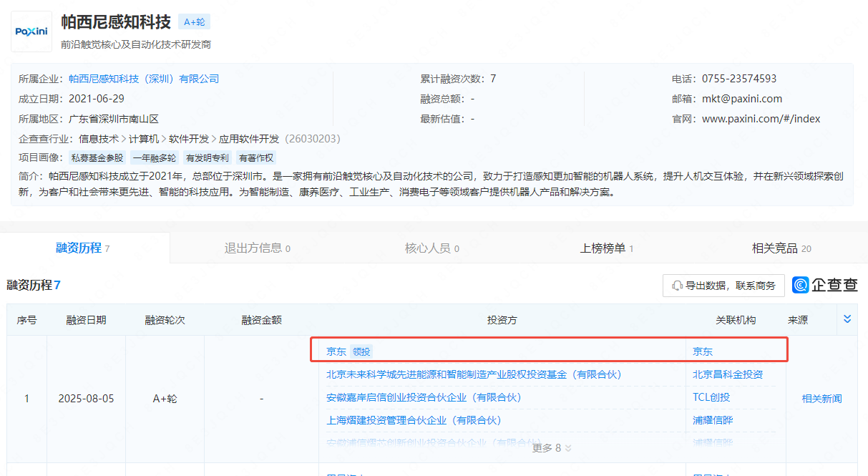Click the 关联机构 column header
Viewport: 868px width, 476px height.
[x=736, y=320]
